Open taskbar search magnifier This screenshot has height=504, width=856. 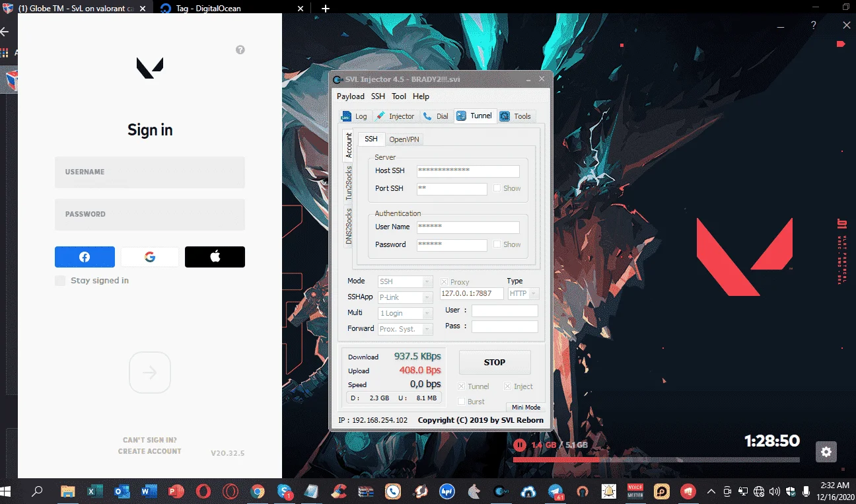37,491
